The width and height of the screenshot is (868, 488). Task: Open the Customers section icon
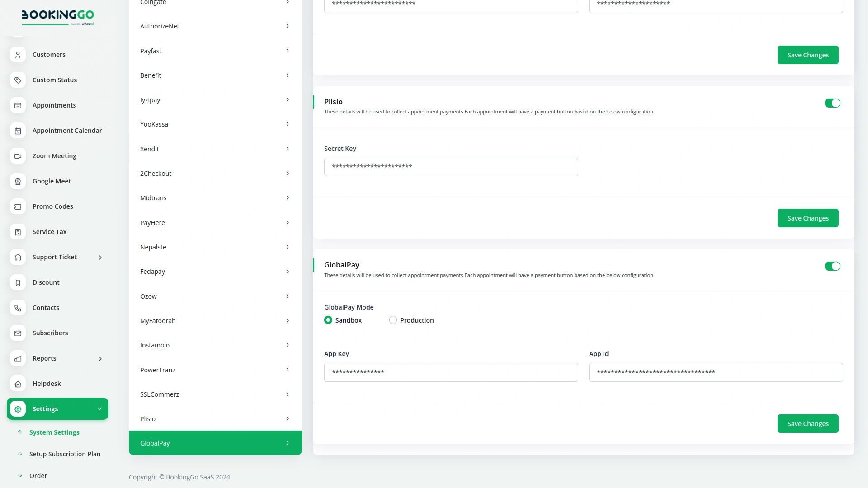pyautogui.click(x=18, y=55)
